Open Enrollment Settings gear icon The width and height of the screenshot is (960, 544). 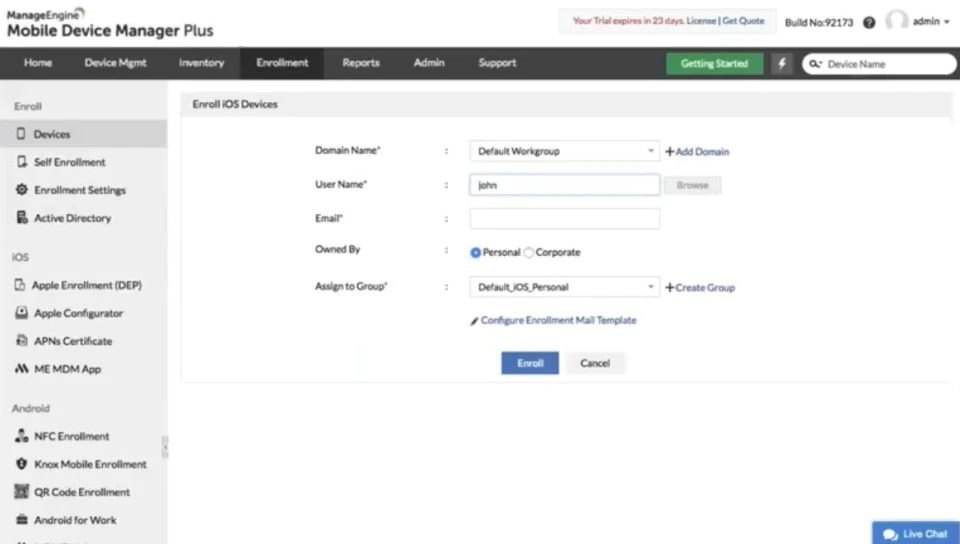21,190
